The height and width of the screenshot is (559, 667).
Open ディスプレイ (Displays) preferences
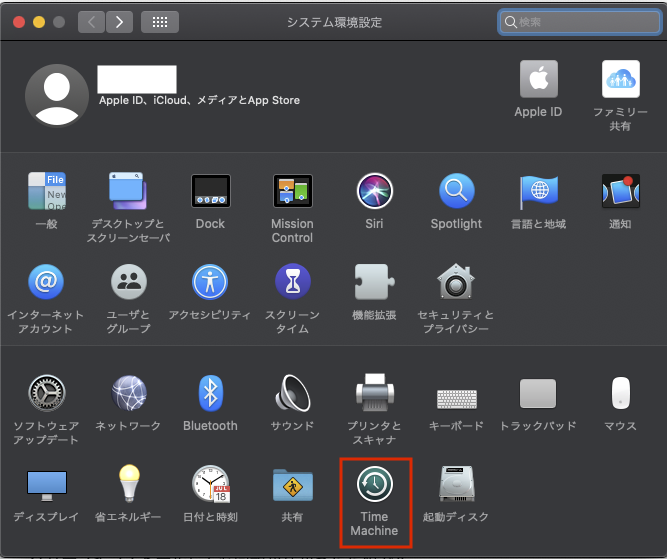[x=47, y=485]
